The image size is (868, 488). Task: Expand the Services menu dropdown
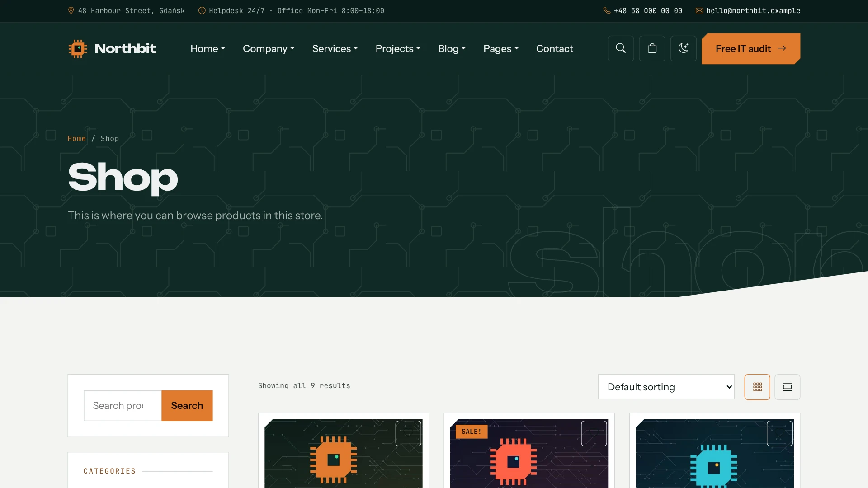point(335,48)
